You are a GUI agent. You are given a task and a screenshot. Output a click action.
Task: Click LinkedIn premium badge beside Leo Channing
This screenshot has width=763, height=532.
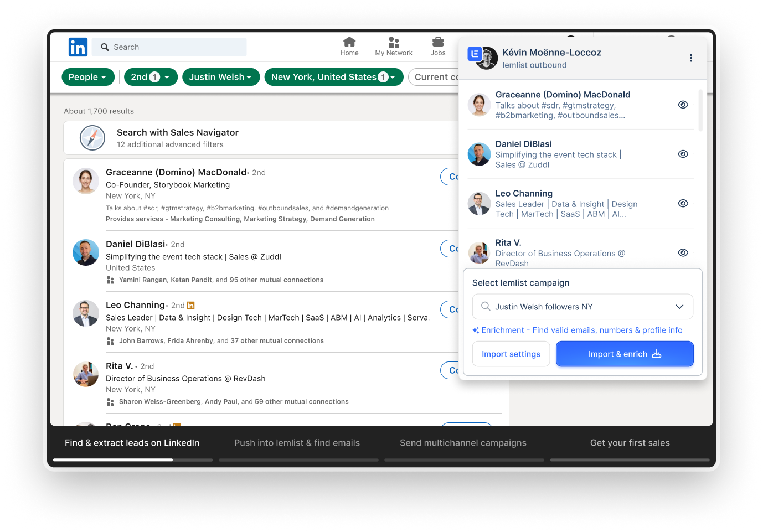click(x=190, y=306)
